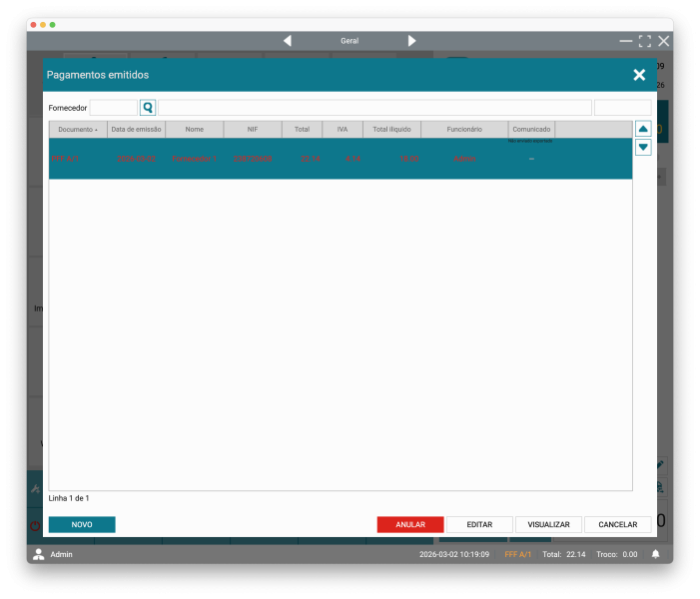Click the Admin user icon
The height and width of the screenshot is (599, 700).
(x=39, y=554)
